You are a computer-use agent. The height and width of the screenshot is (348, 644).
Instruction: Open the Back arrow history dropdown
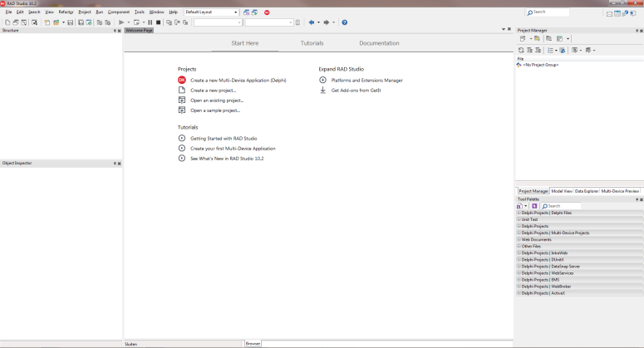(x=318, y=22)
